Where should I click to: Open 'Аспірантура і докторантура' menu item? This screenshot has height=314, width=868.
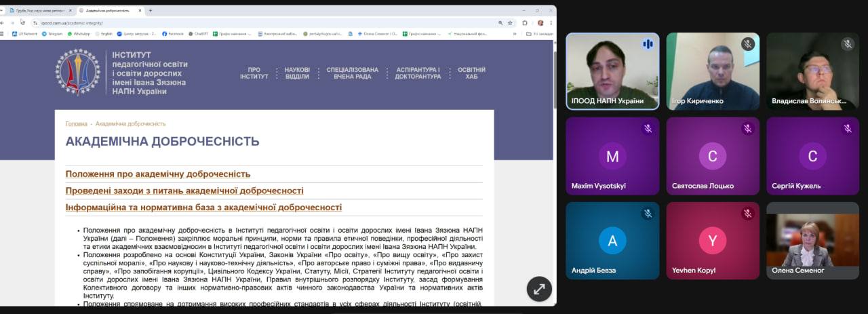pos(418,73)
